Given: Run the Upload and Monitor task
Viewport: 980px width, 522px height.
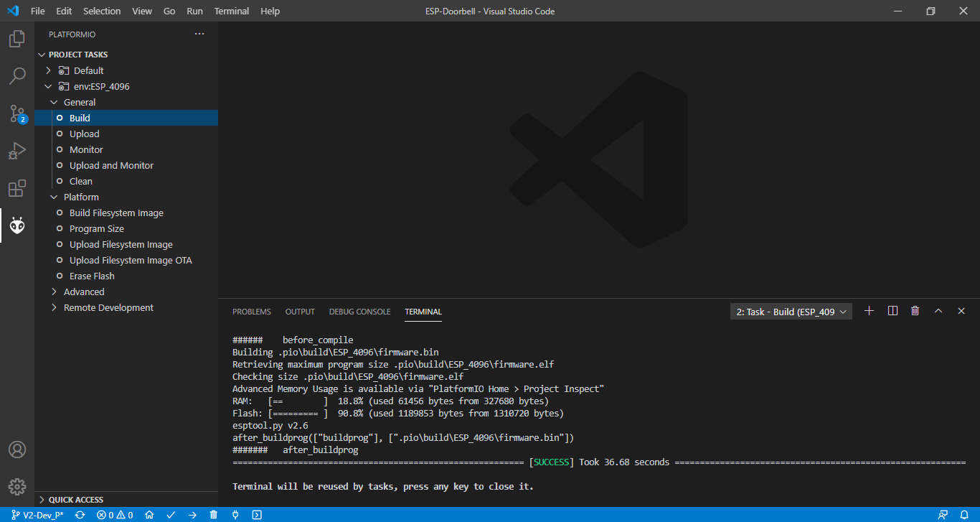Looking at the screenshot, I should [126, 165].
